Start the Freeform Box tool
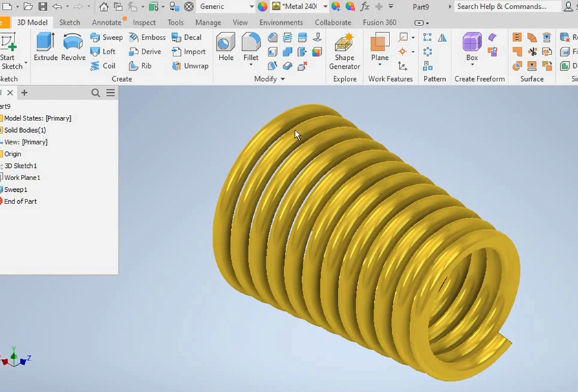The width and height of the screenshot is (578, 392). [471, 47]
